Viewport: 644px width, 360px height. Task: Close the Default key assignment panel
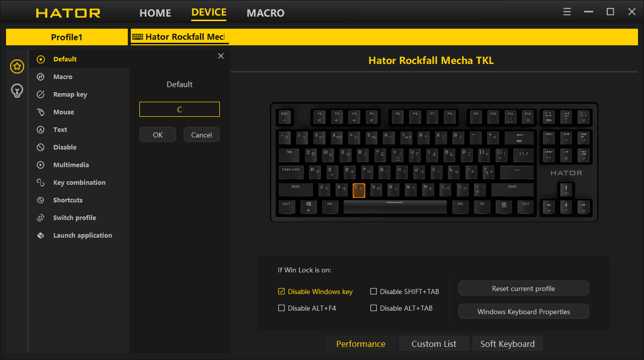click(x=221, y=56)
